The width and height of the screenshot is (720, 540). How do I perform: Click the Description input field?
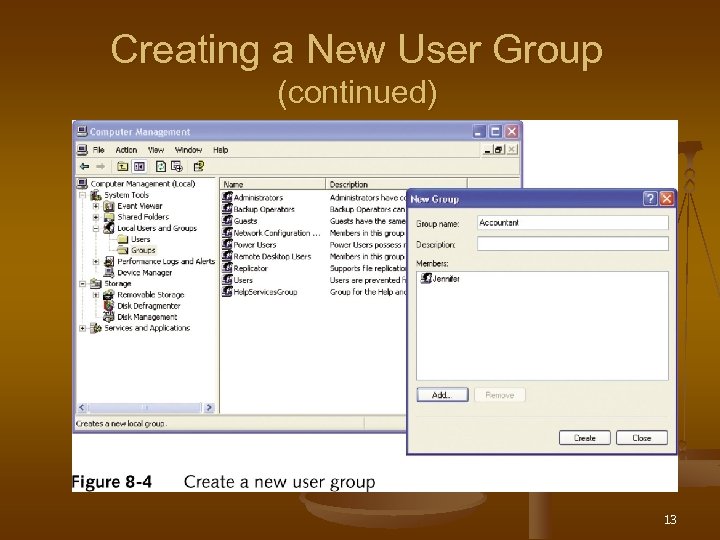tap(573, 244)
